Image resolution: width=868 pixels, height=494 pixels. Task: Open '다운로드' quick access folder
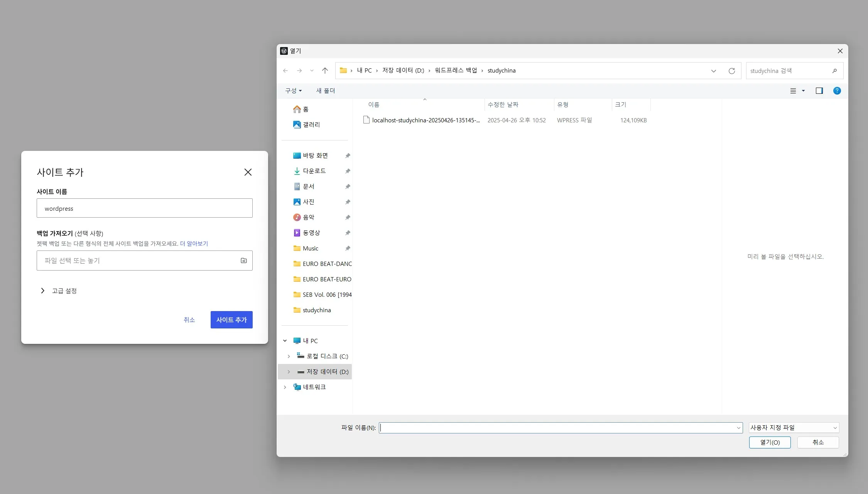[x=310, y=171]
